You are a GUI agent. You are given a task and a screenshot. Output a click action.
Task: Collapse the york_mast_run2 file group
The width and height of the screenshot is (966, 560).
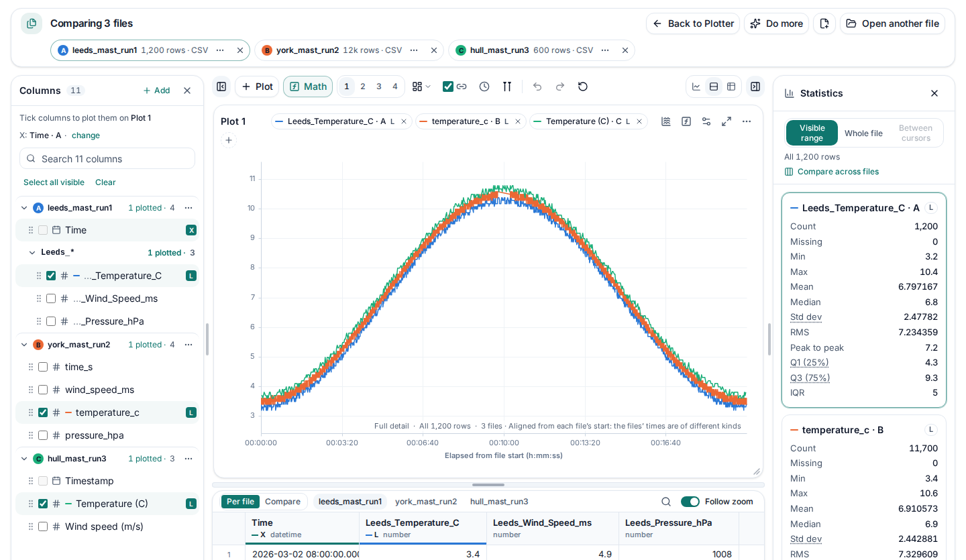(25, 345)
